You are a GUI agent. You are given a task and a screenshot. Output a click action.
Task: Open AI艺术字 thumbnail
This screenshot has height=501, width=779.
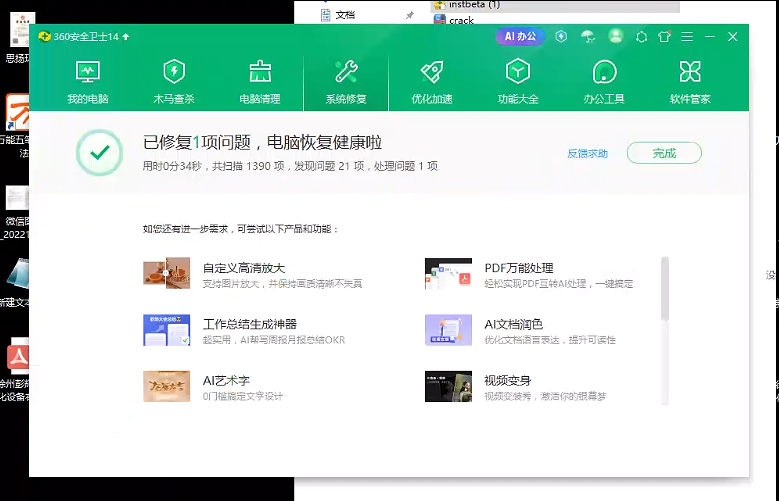point(166,386)
